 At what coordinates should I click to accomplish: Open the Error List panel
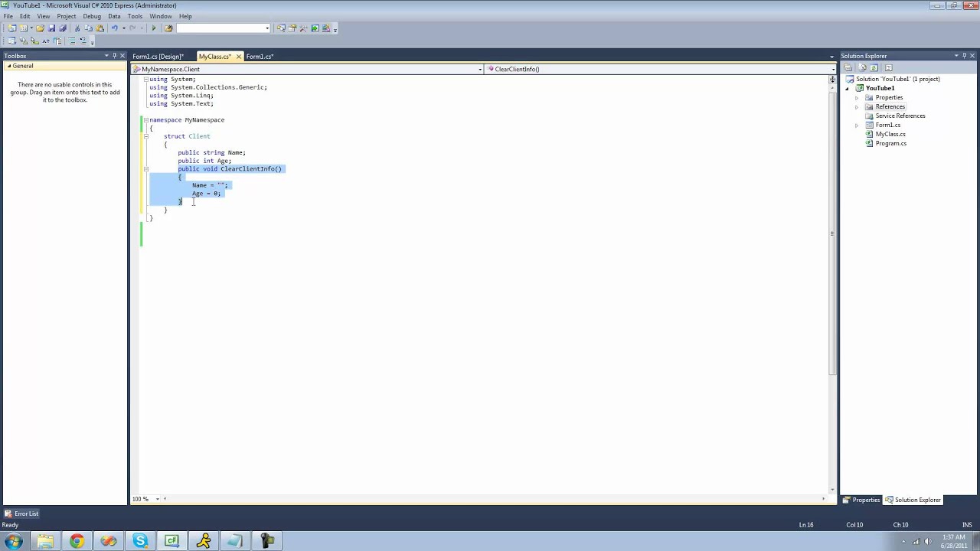[21, 514]
